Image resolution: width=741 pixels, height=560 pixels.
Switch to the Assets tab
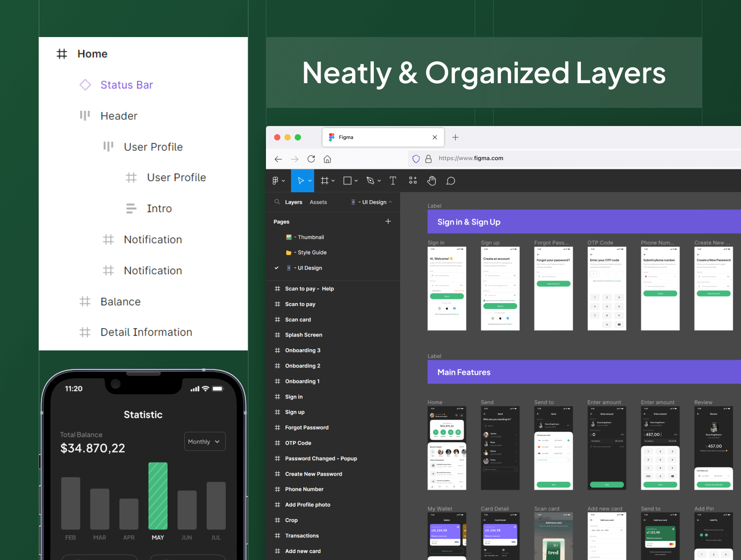tap(318, 202)
